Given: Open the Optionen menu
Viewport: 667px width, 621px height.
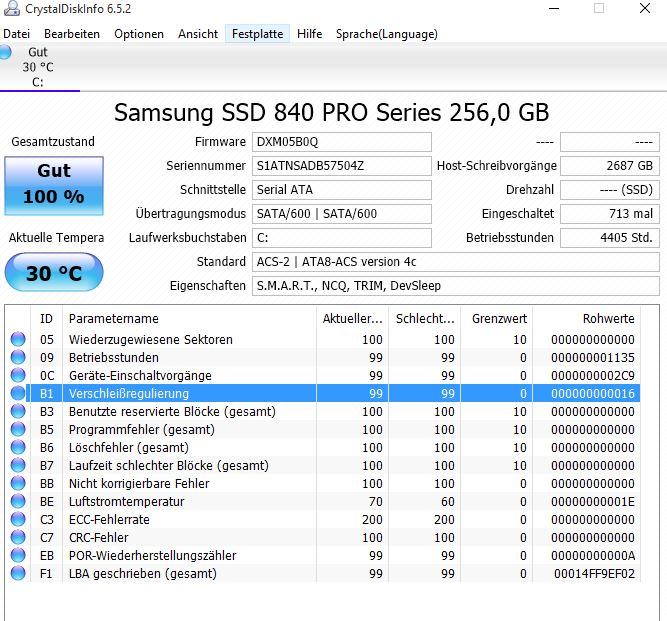Looking at the screenshot, I should 139,34.
